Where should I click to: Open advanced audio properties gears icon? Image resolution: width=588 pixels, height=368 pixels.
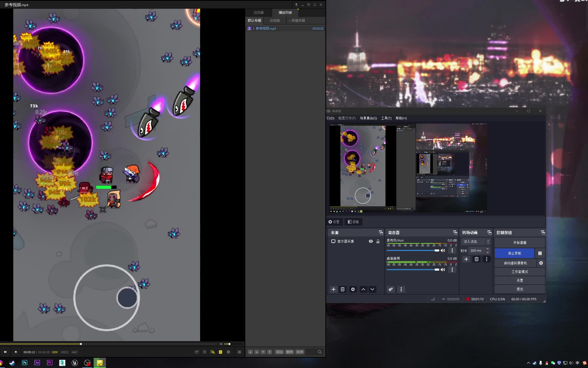pos(390,289)
